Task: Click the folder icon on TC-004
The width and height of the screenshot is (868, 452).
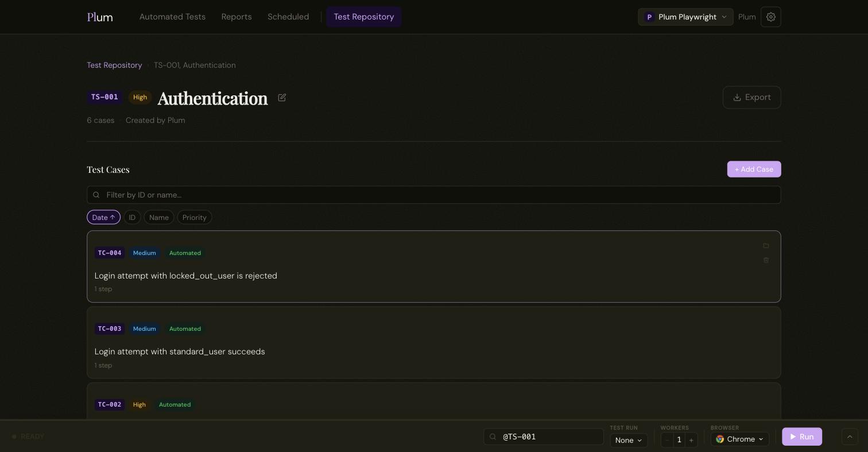Action: 766,246
